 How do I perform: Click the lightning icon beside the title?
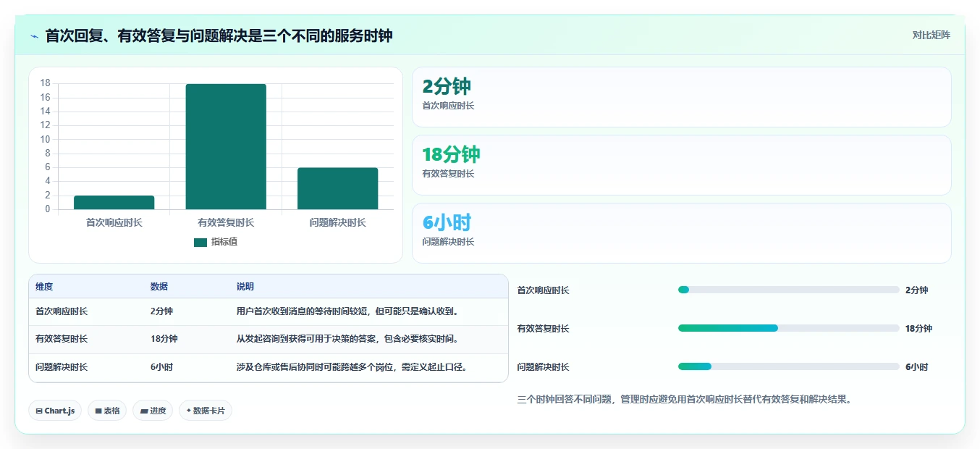(34, 36)
